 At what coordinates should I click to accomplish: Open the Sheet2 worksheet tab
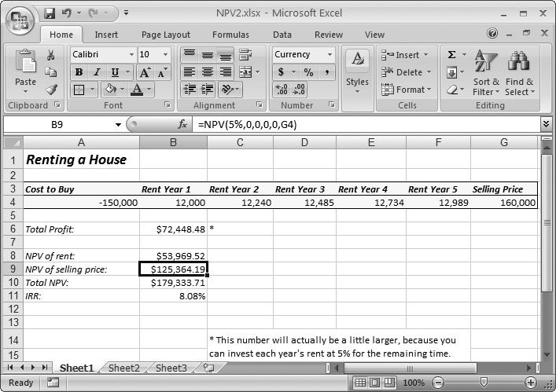(x=123, y=368)
